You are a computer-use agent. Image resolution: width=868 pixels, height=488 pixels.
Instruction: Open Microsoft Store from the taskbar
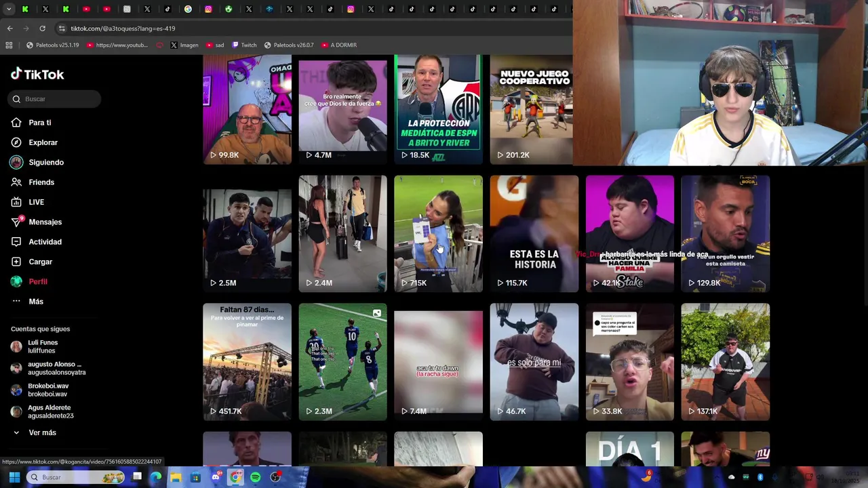coord(195,477)
